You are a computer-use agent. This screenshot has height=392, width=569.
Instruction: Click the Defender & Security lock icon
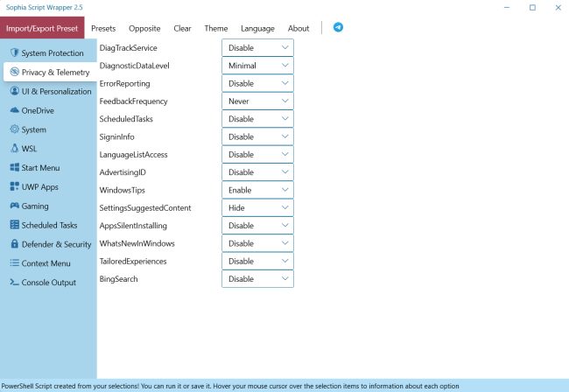tap(15, 243)
